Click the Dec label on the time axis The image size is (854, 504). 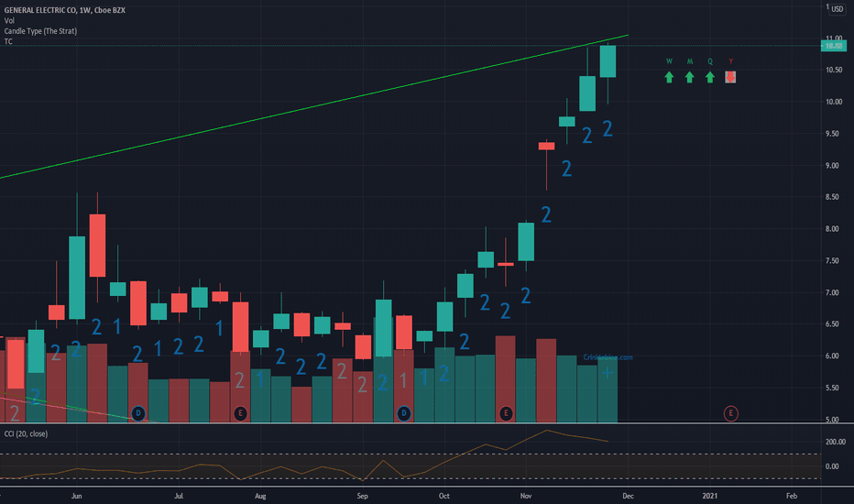[628, 496]
